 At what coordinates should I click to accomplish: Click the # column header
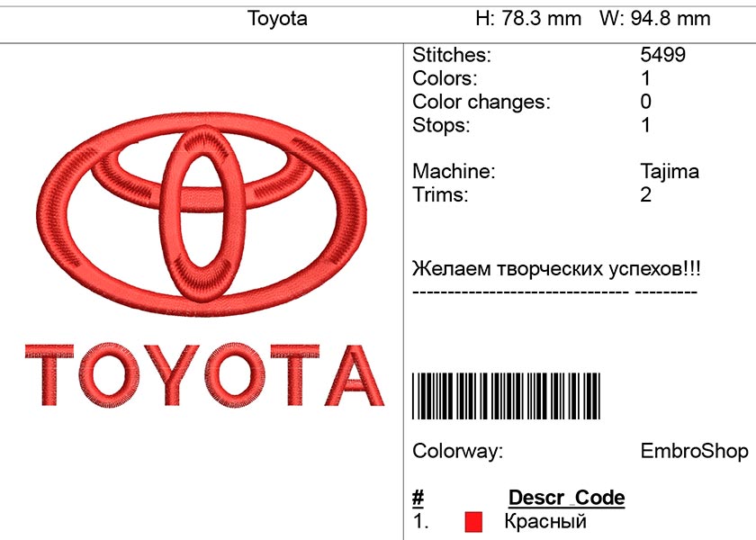coord(418,498)
